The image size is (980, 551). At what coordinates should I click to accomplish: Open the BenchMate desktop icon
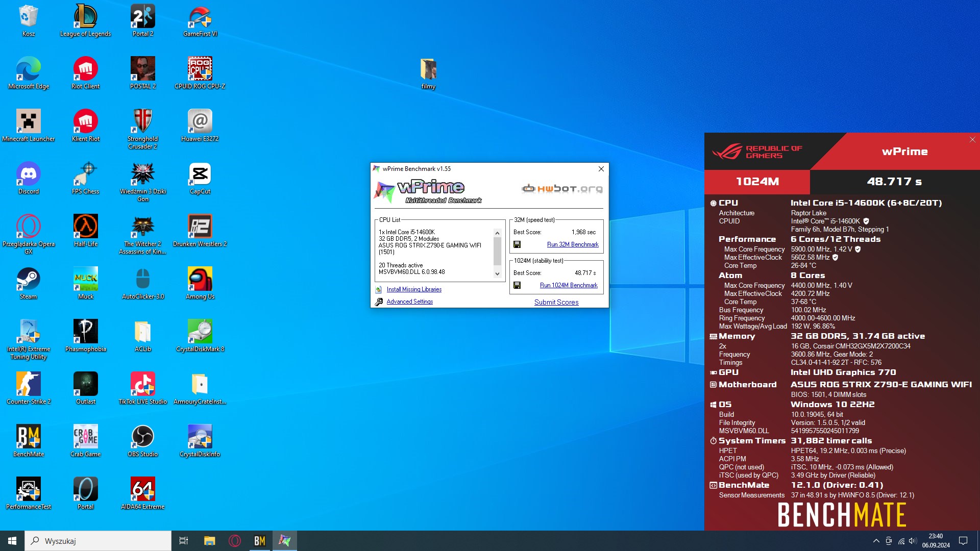coord(29,441)
